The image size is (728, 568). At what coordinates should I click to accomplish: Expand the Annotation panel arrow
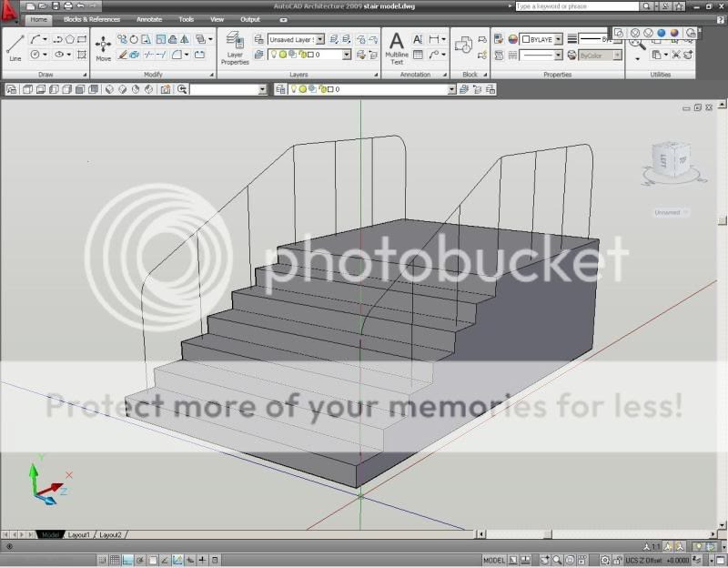445,75
